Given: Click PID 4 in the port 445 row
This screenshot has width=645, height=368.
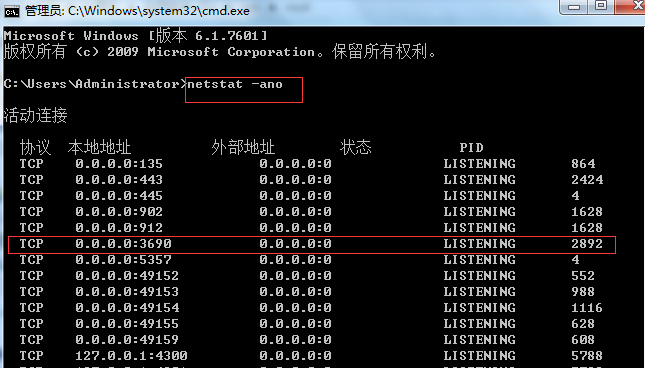Looking at the screenshot, I should (575, 196).
